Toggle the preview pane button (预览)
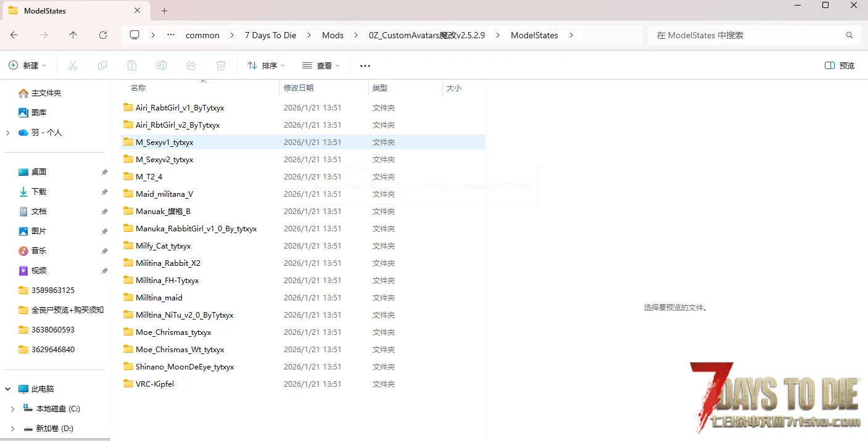Image resolution: width=868 pixels, height=441 pixels. pos(840,65)
